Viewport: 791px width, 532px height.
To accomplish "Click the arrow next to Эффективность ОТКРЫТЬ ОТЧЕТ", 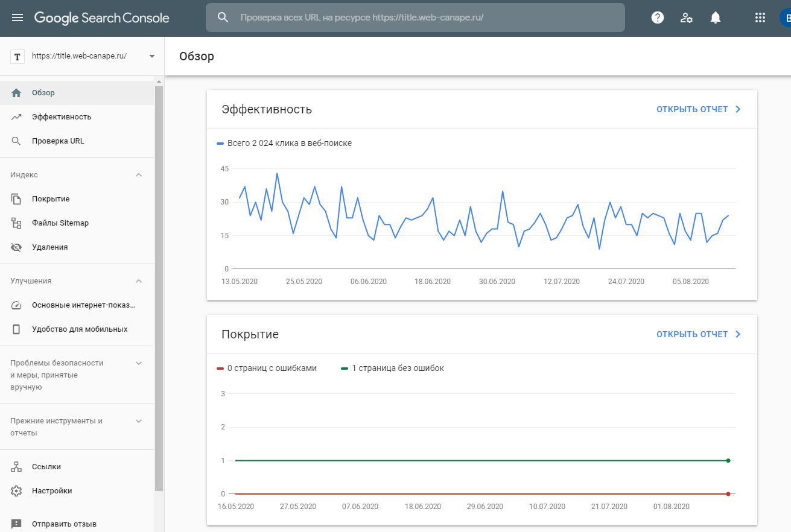I will coord(738,110).
